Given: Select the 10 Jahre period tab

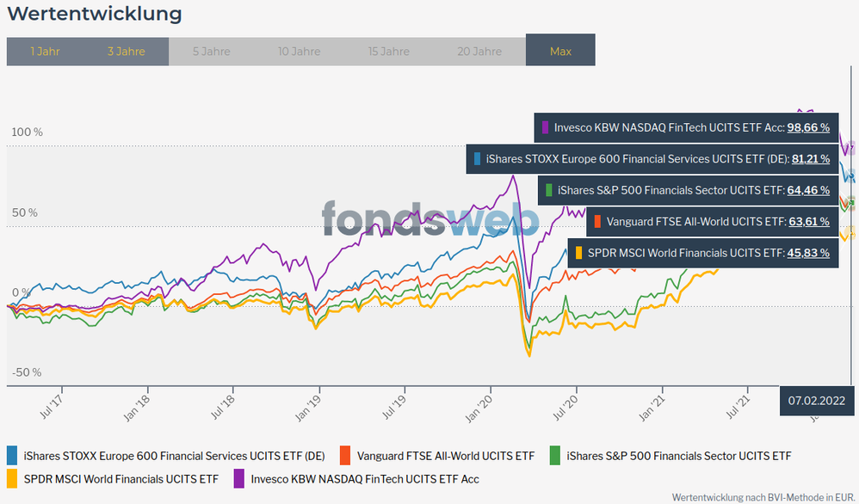Looking at the screenshot, I should coord(300,52).
